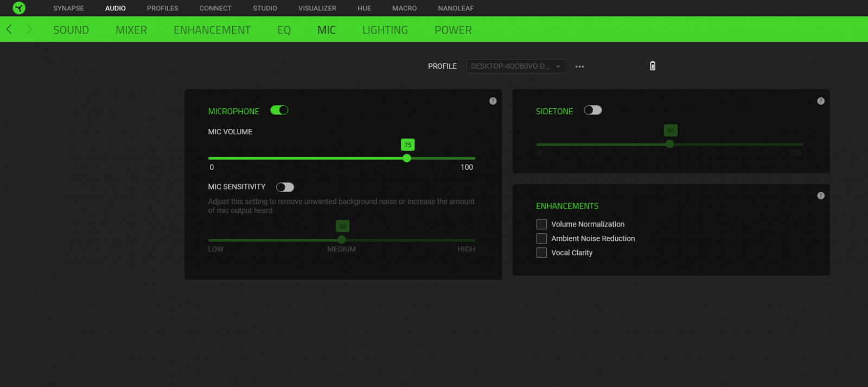Open the Profile dropdown
Screen dimensions: 868x387
pos(516,66)
